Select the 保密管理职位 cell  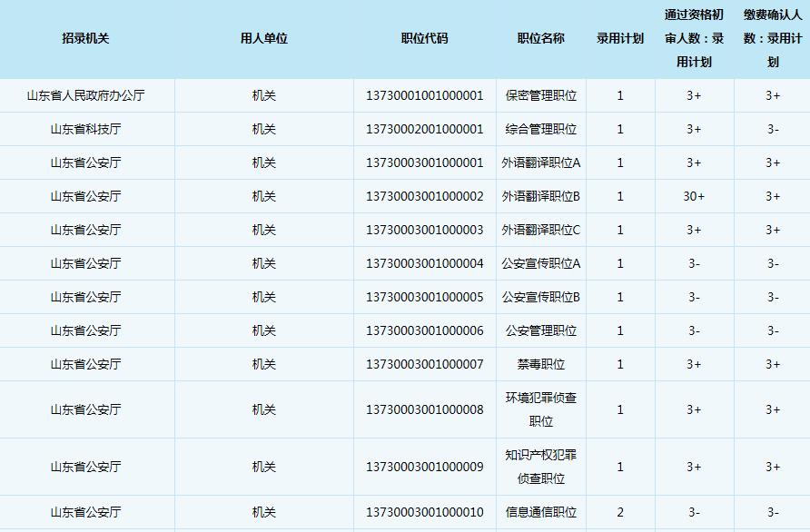click(x=541, y=95)
